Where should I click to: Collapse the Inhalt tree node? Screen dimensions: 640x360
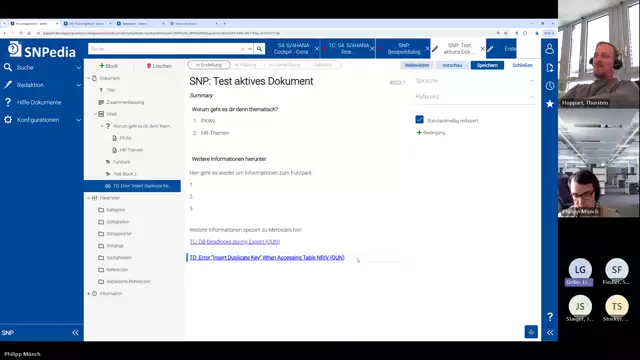pos(96,114)
